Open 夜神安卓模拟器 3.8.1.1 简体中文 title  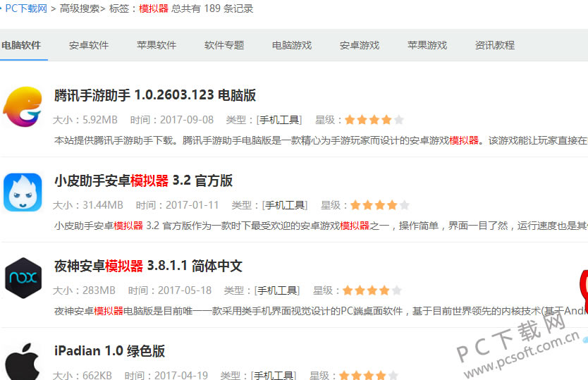(148, 266)
